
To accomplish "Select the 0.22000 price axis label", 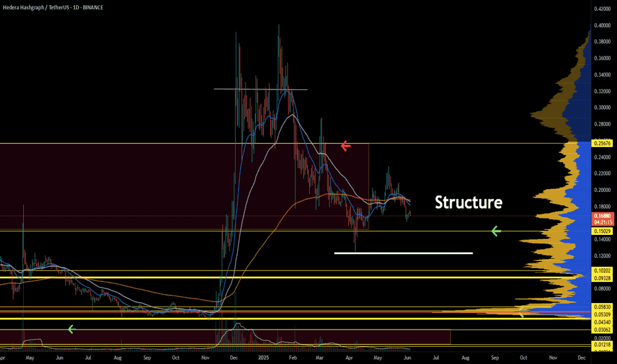I will tap(602, 173).
